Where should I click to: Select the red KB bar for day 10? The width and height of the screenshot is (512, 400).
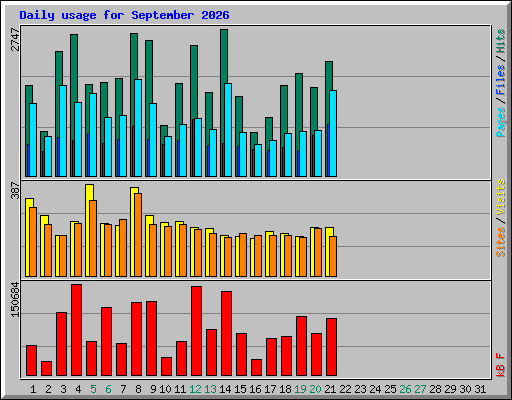point(166,367)
